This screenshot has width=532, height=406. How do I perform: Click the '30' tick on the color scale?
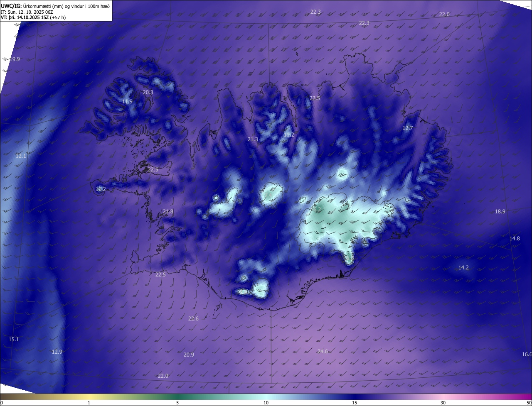coord(443,403)
